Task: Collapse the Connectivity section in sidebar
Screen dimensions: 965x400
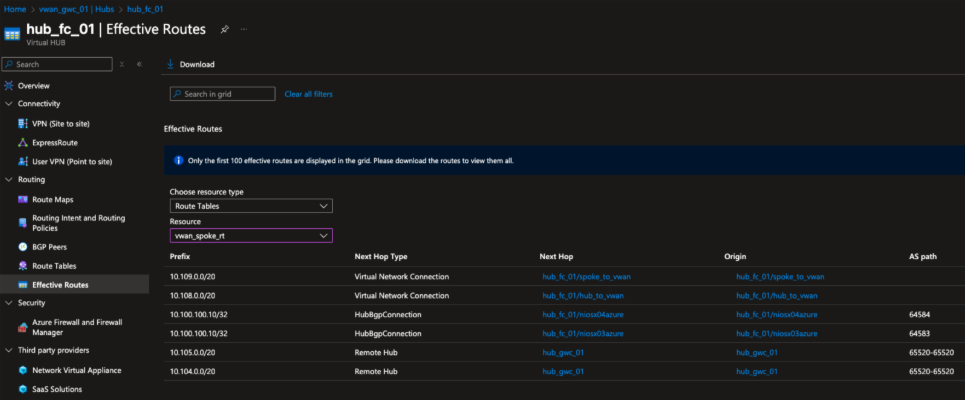Action: 9,103
